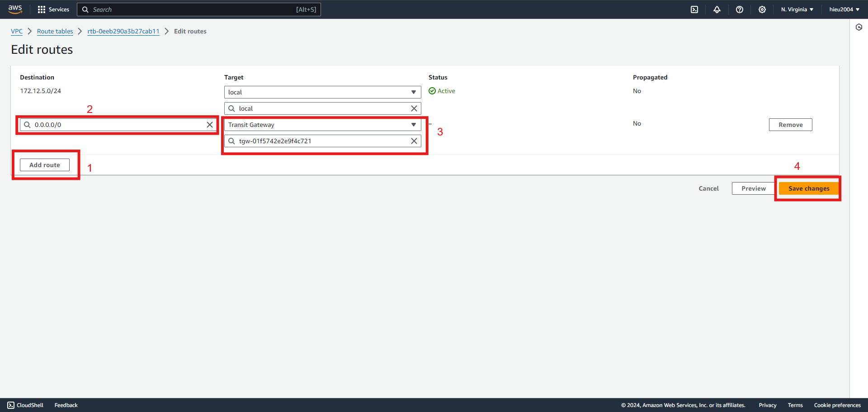Viewport: 868px width, 412px height.
Task: Open the hieu2004 account menu
Action: [844, 9]
